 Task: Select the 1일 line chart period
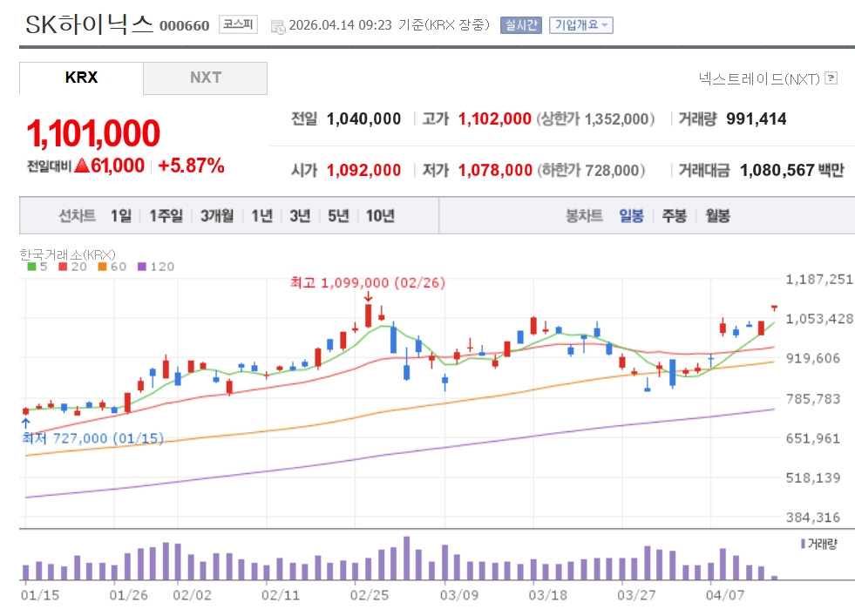(x=120, y=216)
